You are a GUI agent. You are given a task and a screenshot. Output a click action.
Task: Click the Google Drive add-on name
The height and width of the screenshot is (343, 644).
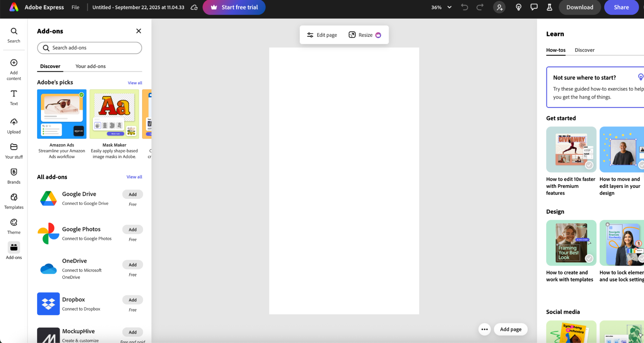pos(79,194)
